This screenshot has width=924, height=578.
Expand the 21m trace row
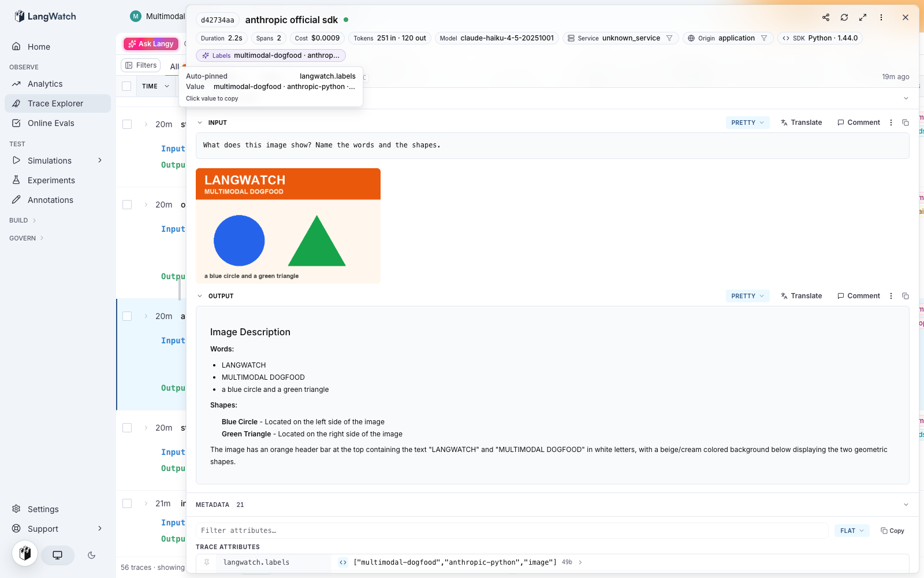(146, 503)
